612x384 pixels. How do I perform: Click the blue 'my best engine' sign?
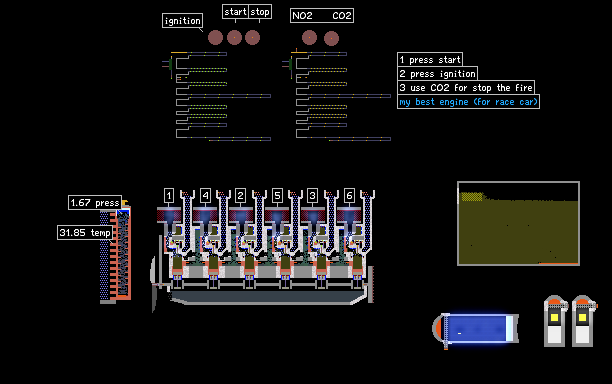tap(468, 102)
